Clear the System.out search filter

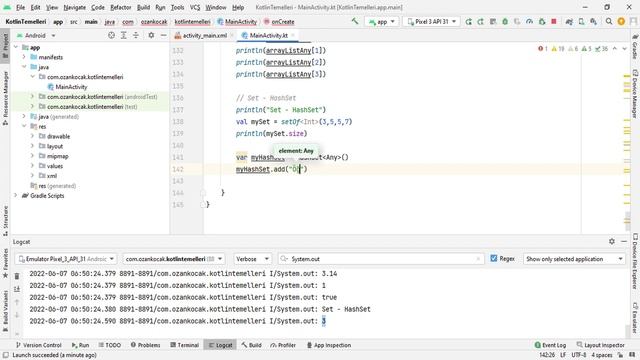pos(478,259)
